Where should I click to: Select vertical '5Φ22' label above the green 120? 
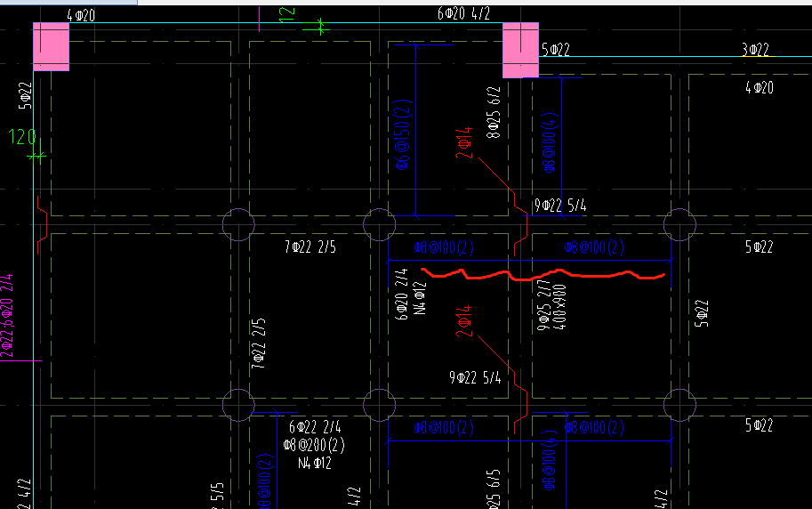click(x=25, y=96)
